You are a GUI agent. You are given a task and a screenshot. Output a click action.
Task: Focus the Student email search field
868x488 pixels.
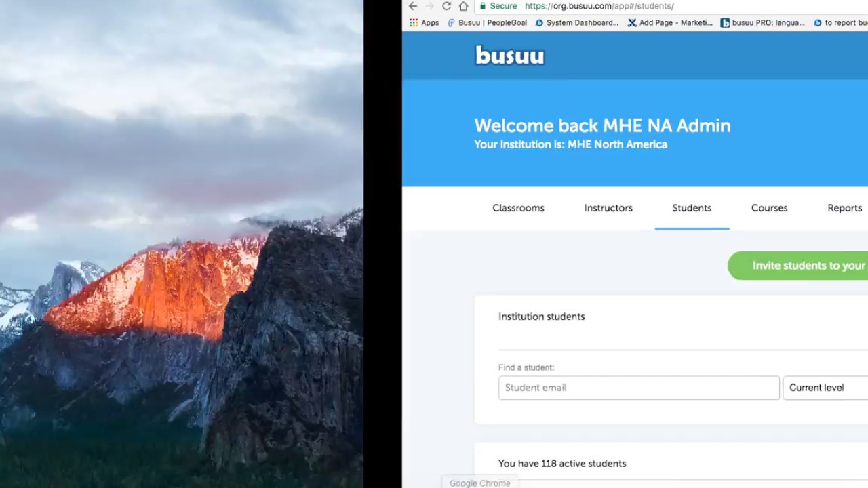click(639, 388)
